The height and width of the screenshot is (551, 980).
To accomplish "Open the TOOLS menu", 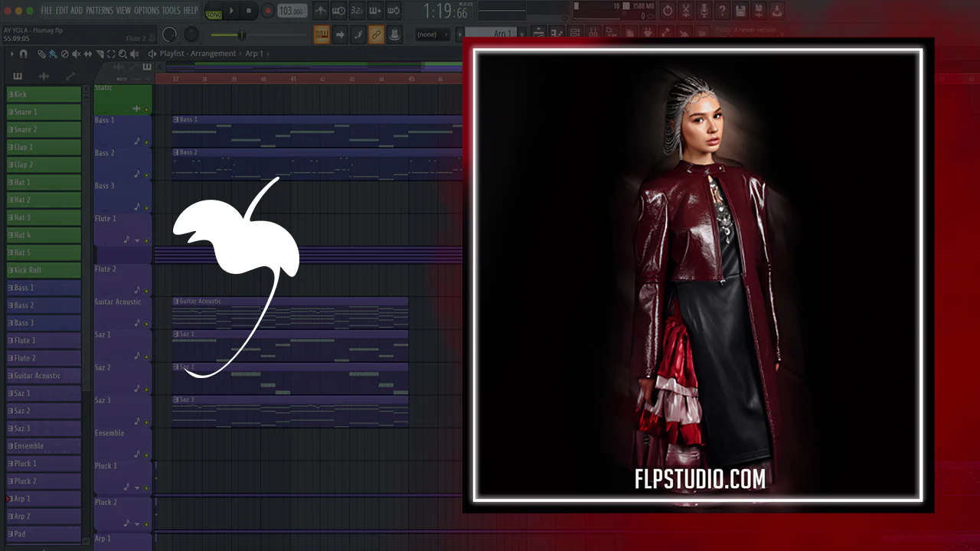I will pos(171,11).
